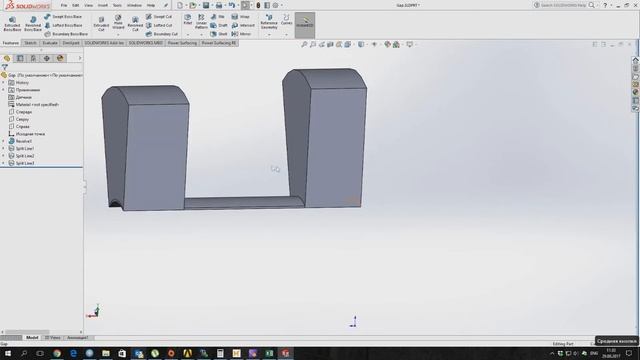Expand the Split Line2 feature
This screenshot has width=640, height=360.
(x=4, y=156)
